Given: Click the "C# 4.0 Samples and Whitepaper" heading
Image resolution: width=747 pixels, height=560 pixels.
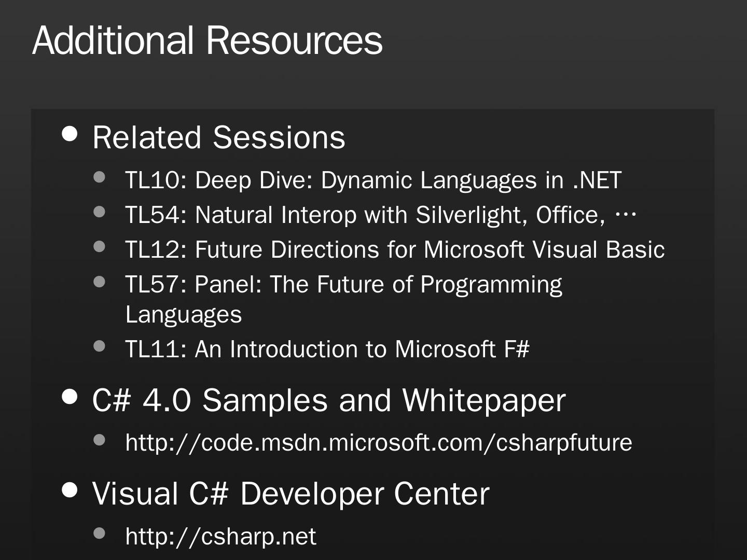Looking at the screenshot, I should click(x=328, y=400).
